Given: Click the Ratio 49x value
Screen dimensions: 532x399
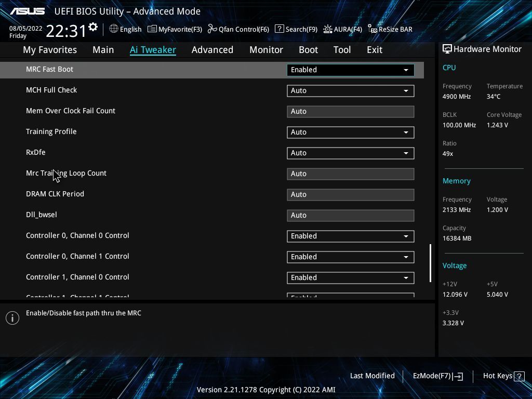Looking at the screenshot, I should 447,154.
